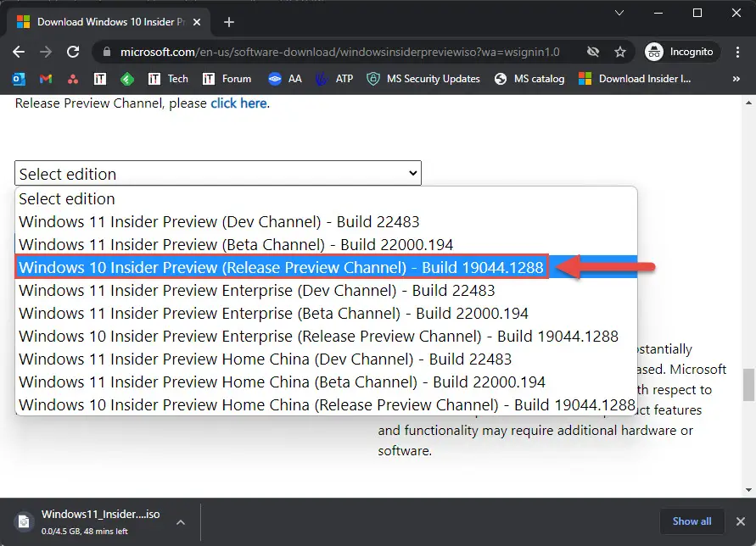Screen dimensions: 756x546
Task: Select Windows 11 Insider Preview Home China Dev option
Action: (326, 359)
